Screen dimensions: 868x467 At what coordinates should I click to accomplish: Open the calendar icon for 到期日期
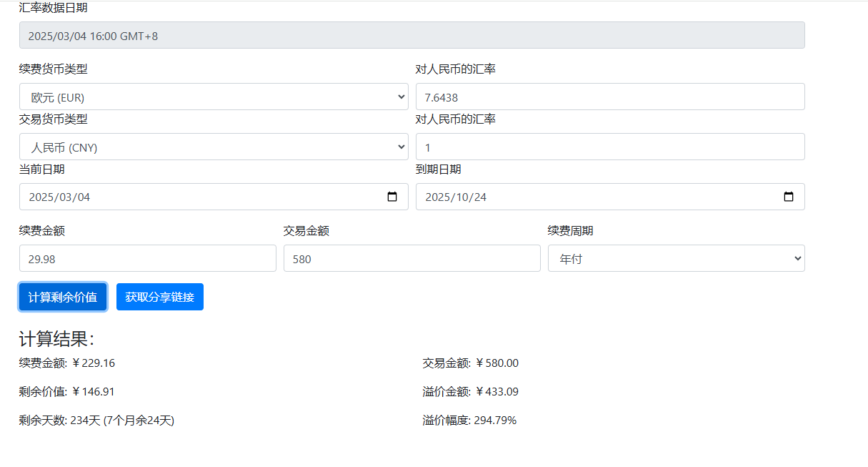(789, 197)
